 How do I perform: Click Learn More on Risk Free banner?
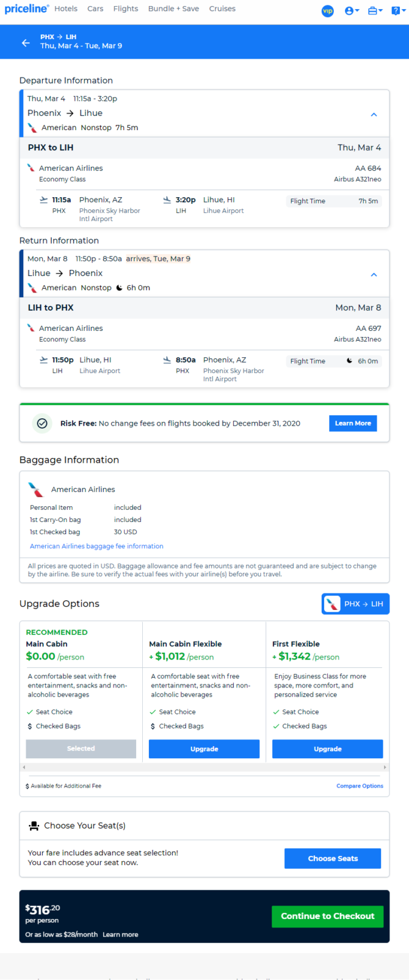coord(353,423)
